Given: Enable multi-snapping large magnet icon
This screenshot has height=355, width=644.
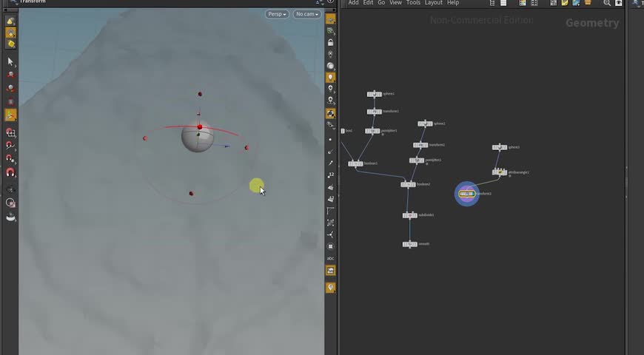Looking at the screenshot, I should [10, 172].
